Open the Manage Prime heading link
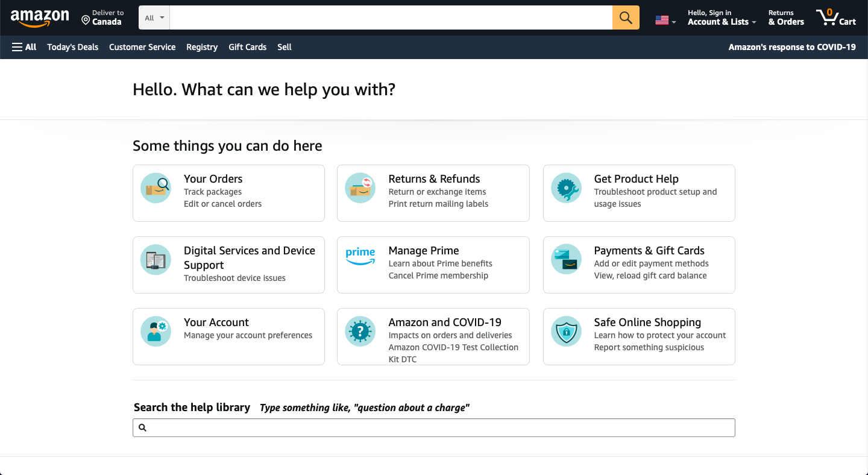 424,251
